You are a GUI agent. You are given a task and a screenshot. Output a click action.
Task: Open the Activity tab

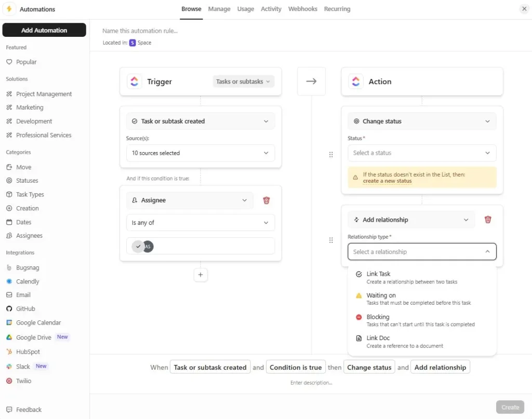pos(271,9)
